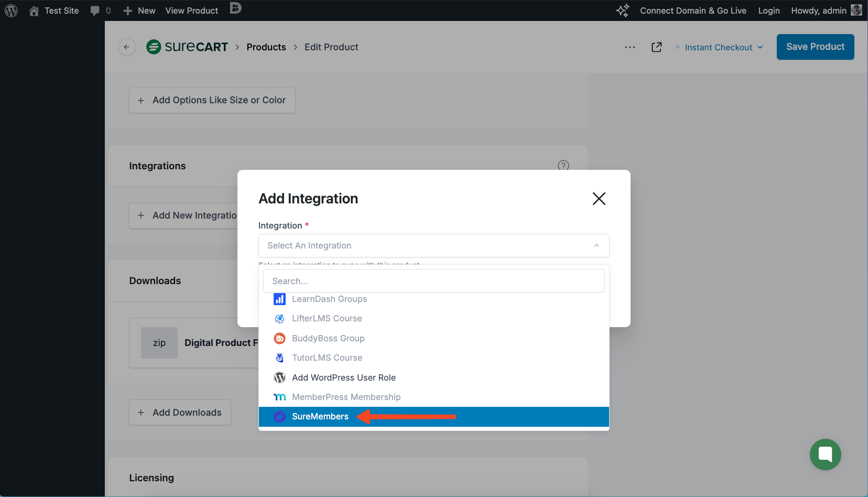The width and height of the screenshot is (868, 497).
Task: Select LearnDash Groups option
Action: tap(434, 299)
